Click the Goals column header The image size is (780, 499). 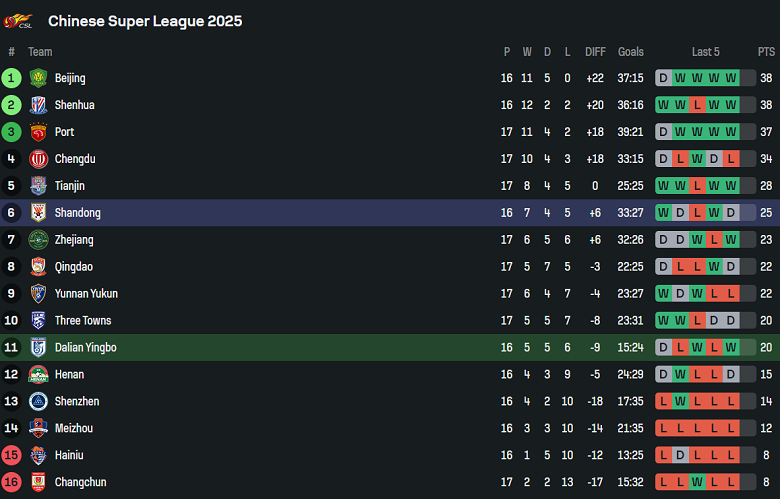(x=631, y=52)
